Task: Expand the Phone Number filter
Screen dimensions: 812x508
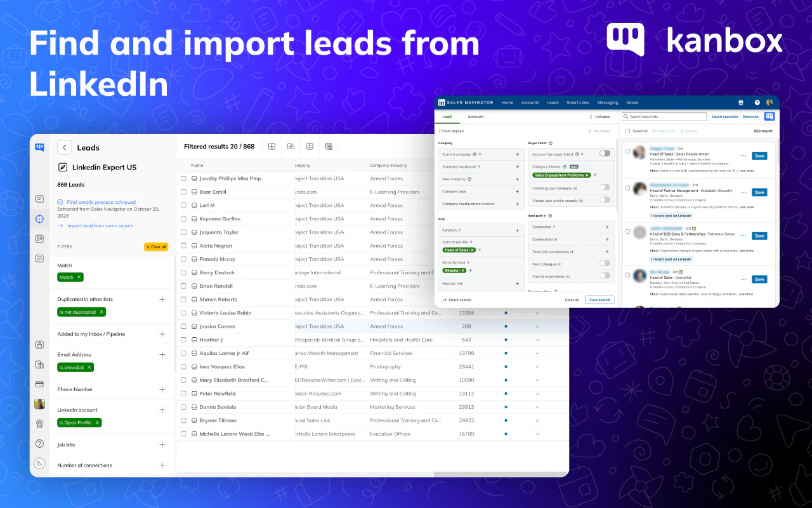Action: coord(162,389)
